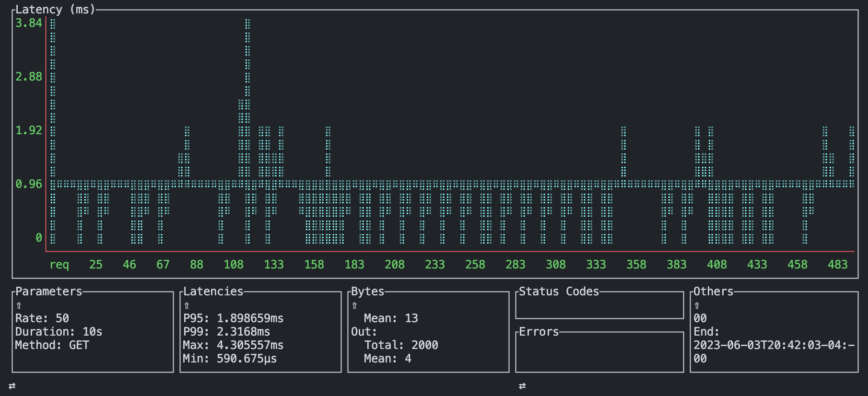Click the 0.96 y-axis label

point(29,184)
